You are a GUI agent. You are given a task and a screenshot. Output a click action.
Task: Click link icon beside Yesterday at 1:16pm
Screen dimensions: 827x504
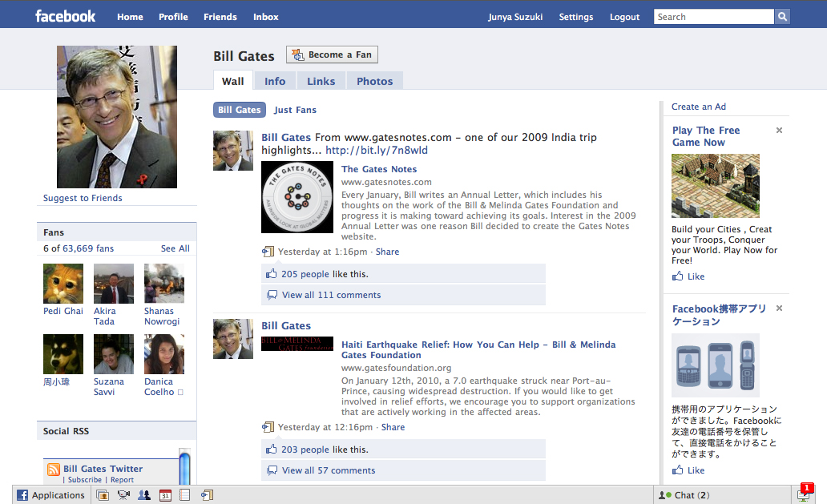coord(268,252)
